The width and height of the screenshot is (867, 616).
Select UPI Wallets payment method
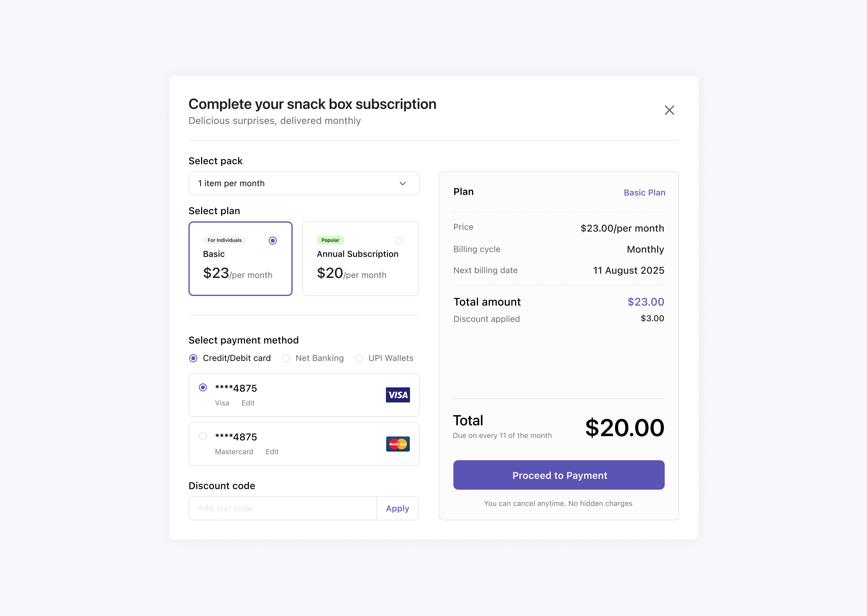[359, 358]
